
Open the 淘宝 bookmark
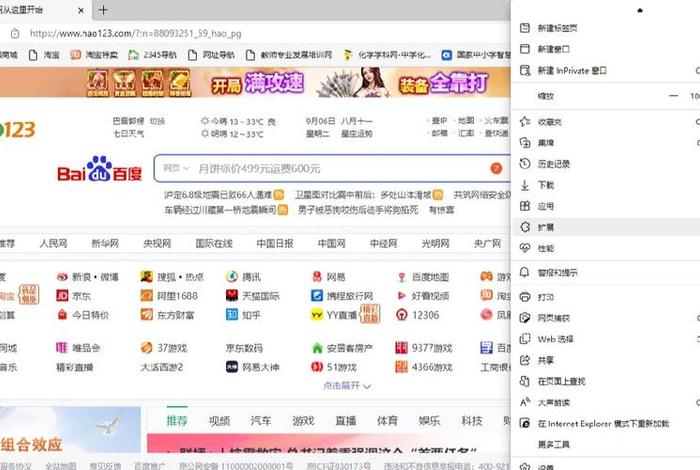coord(44,55)
